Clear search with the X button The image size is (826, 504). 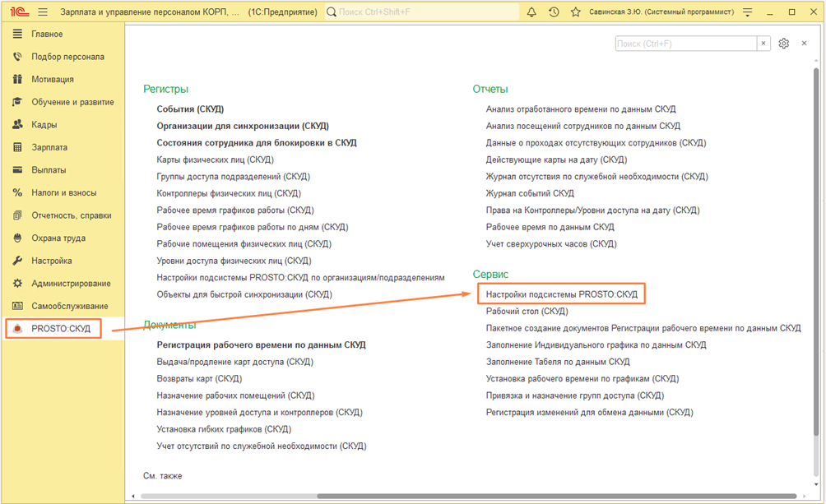(x=763, y=44)
